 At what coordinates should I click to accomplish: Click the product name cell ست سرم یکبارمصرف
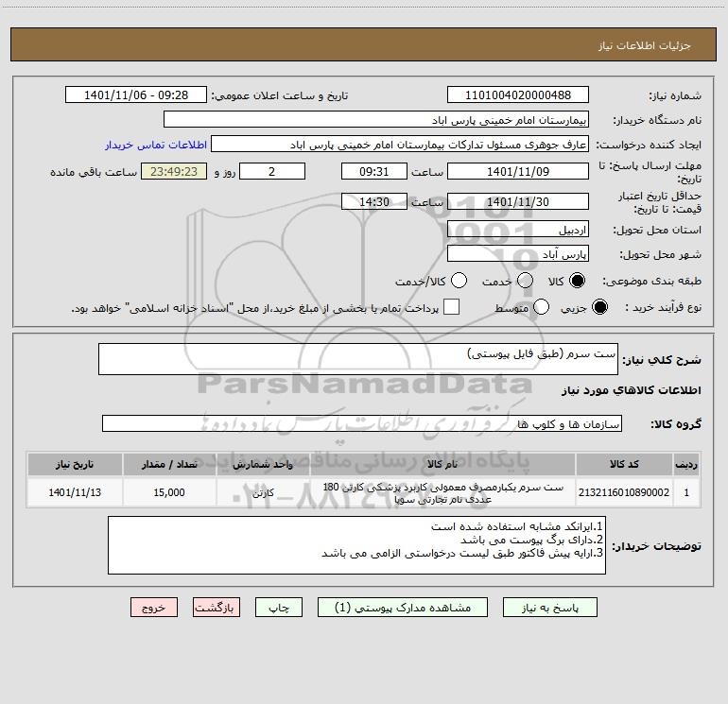coord(442,492)
